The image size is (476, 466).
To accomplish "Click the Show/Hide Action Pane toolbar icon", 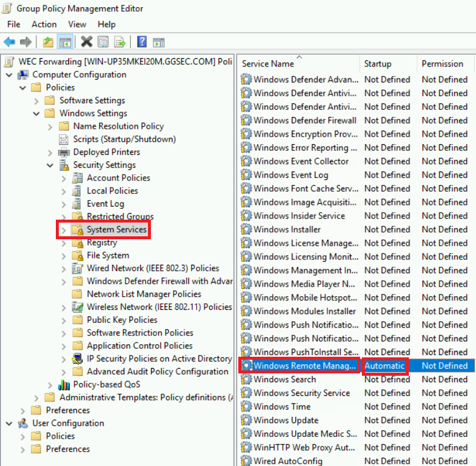I will [x=157, y=42].
